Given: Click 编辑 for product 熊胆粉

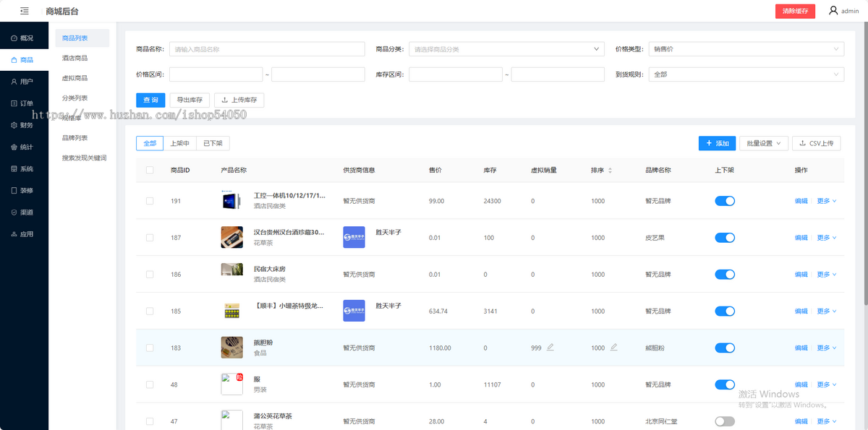Looking at the screenshot, I should 801,348.
